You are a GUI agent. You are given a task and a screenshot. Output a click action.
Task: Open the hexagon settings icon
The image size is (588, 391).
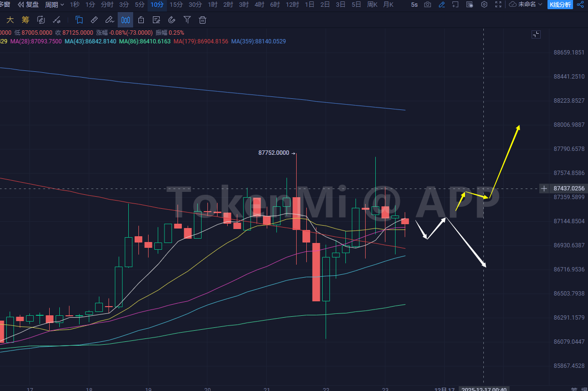(484, 4)
